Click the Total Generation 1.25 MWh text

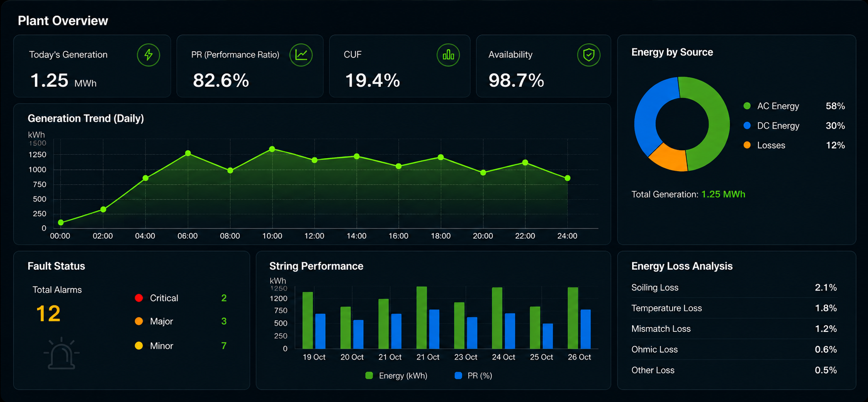(x=688, y=194)
